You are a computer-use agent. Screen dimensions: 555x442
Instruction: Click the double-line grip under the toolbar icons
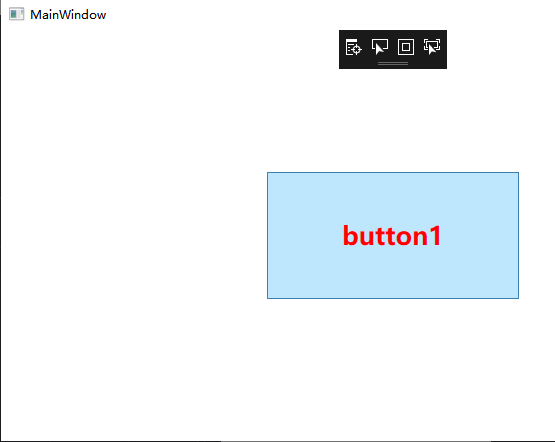pyautogui.click(x=393, y=64)
